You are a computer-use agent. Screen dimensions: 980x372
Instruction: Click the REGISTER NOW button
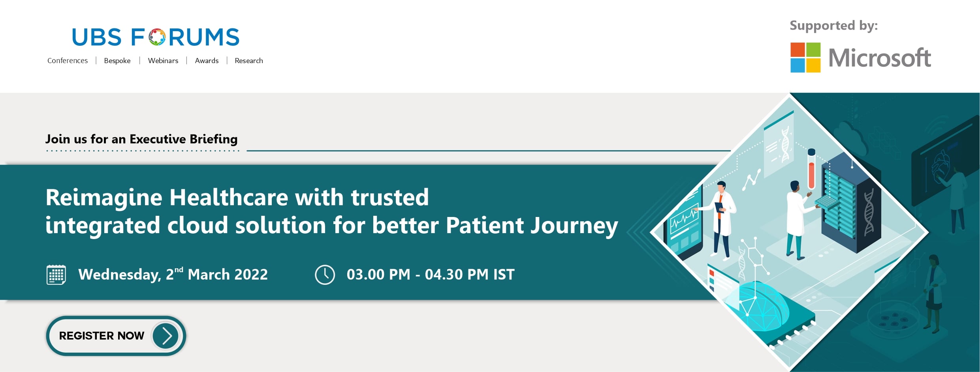click(116, 336)
